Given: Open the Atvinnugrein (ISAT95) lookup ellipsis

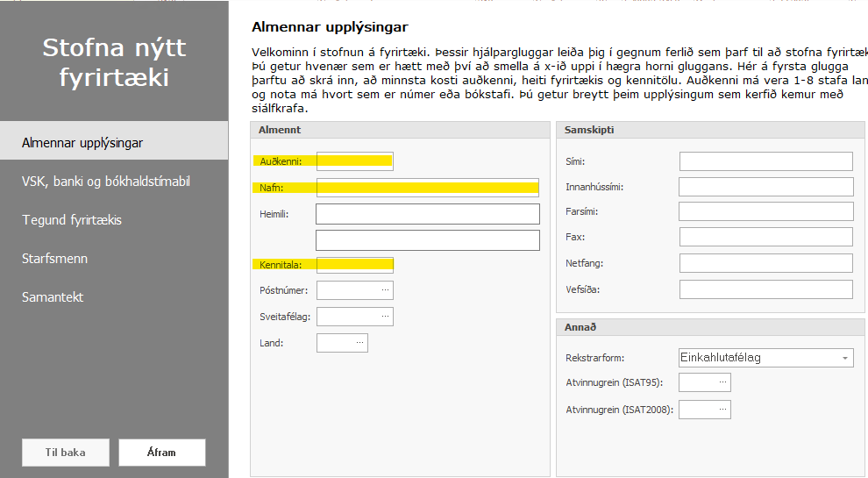Looking at the screenshot, I should (x=722, y=382).
